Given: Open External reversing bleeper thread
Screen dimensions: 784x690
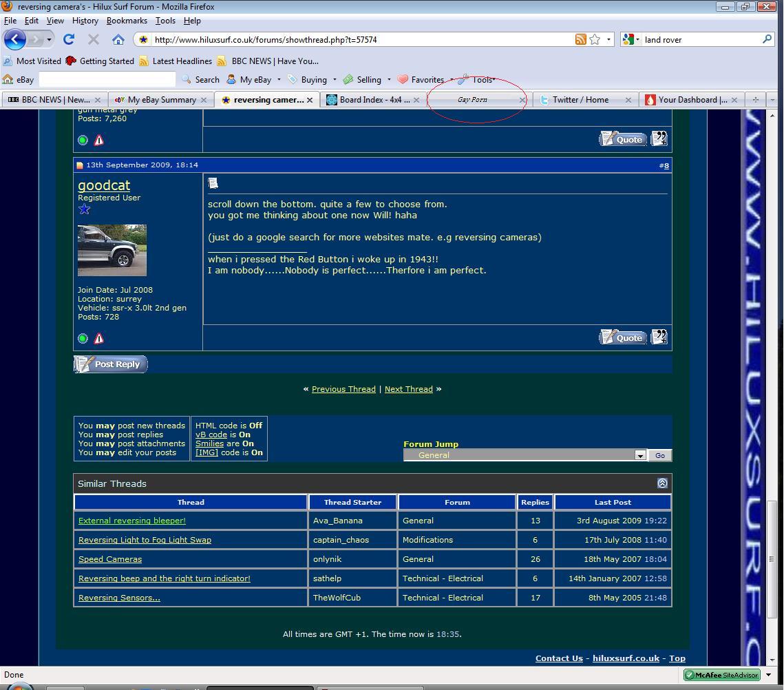Looking at the screenshot, I should pyautogui.click(x=132, y=521).
